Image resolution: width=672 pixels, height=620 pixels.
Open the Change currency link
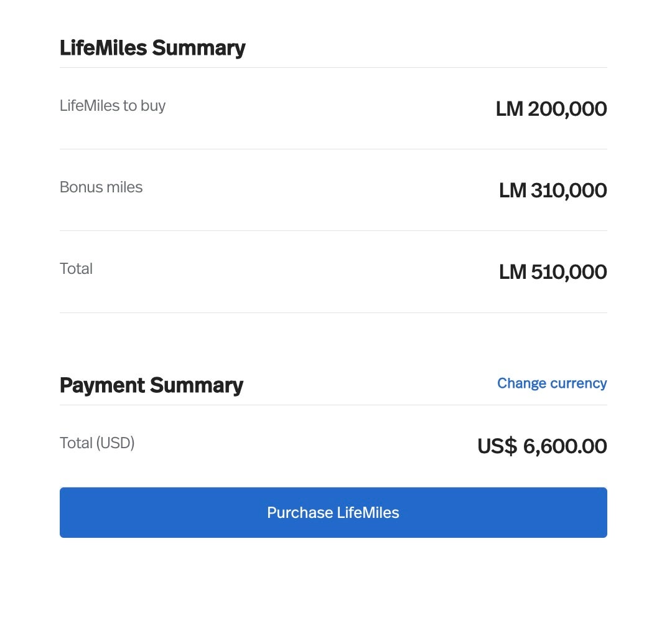(x=551, y=383)
